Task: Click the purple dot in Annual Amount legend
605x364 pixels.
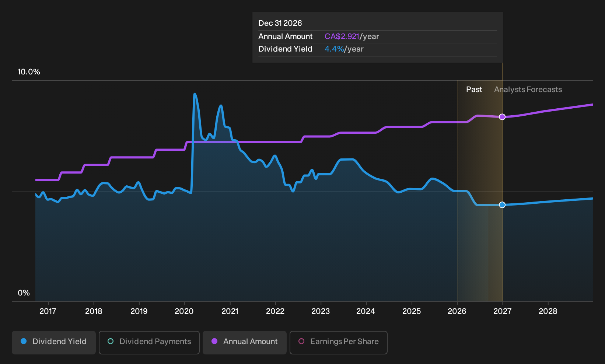Action: pyautogui.click(x=214, y=341)
